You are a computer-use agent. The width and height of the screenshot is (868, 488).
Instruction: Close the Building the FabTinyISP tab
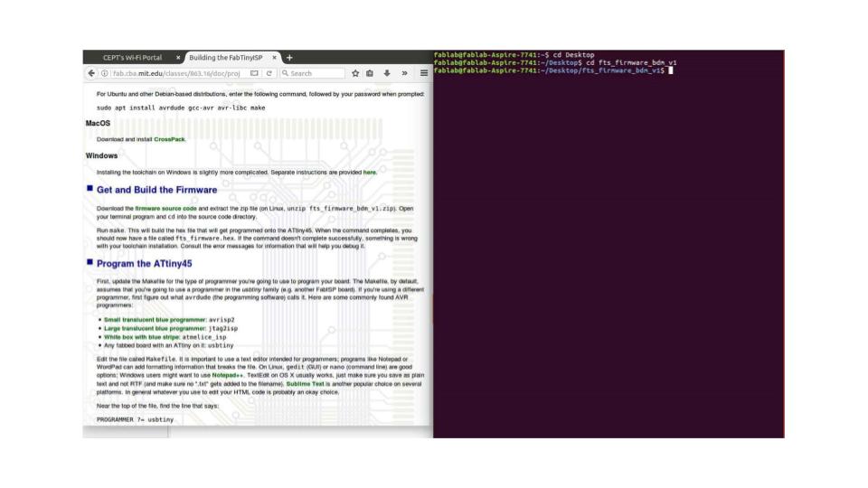pos(274,58)
